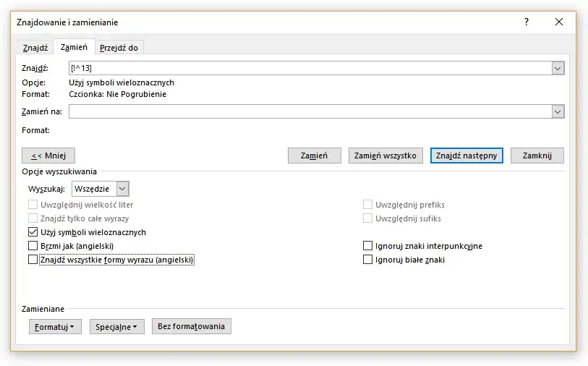This screenshot has height=366, width=588.
Task: Select the Zamień tab
Action: pos(74,47)
